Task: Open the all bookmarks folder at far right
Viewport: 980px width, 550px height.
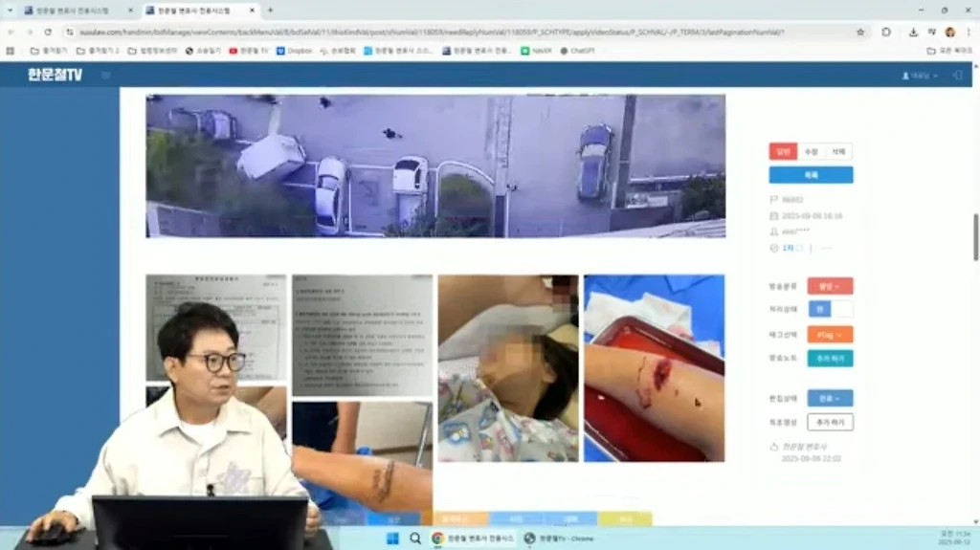Action: pyautogui.click(x=949, y=51)
